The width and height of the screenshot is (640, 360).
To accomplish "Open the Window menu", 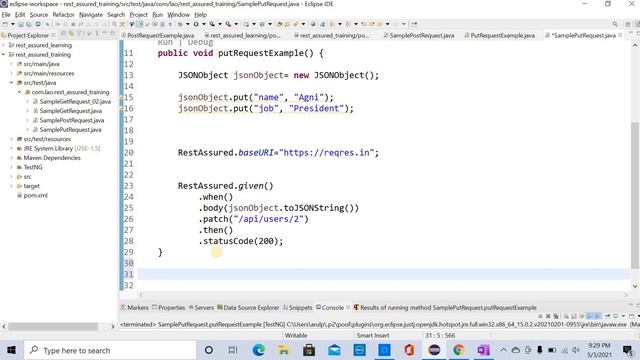I will pyautogui.click(x=178, y=15).
